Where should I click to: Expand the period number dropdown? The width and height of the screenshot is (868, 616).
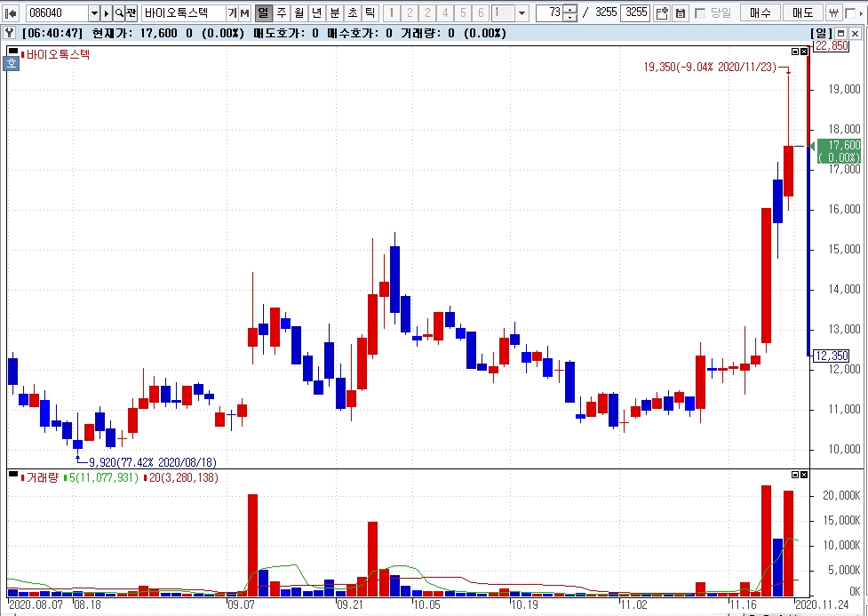tap(522, 13)
